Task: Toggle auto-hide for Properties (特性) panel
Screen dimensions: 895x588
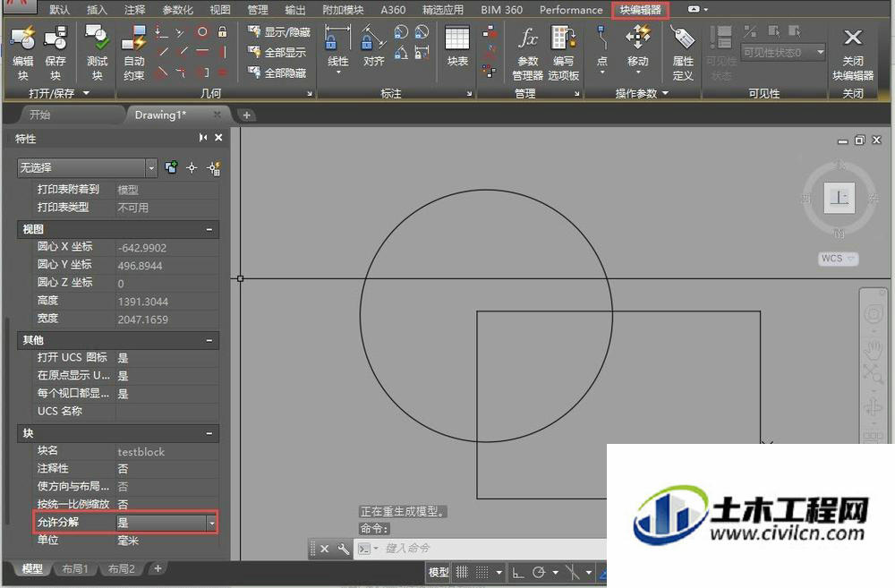Action: (x=202, y=138)
